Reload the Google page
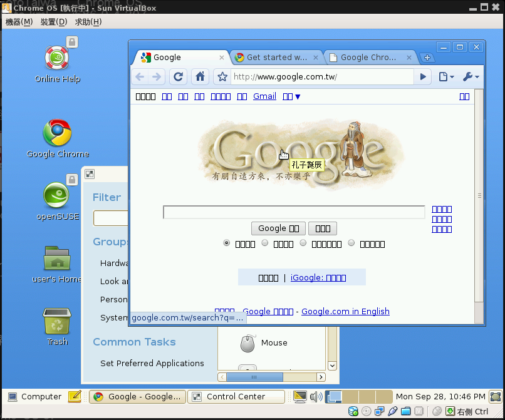 [x=178, y=76]
